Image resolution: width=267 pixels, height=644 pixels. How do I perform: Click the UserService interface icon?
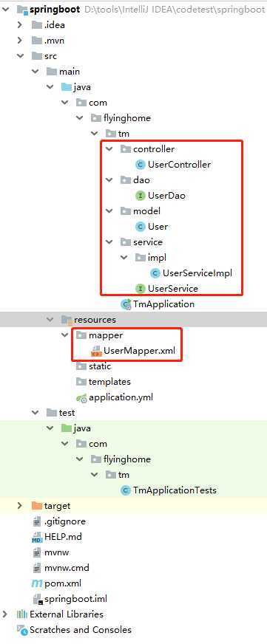[141, 289]
